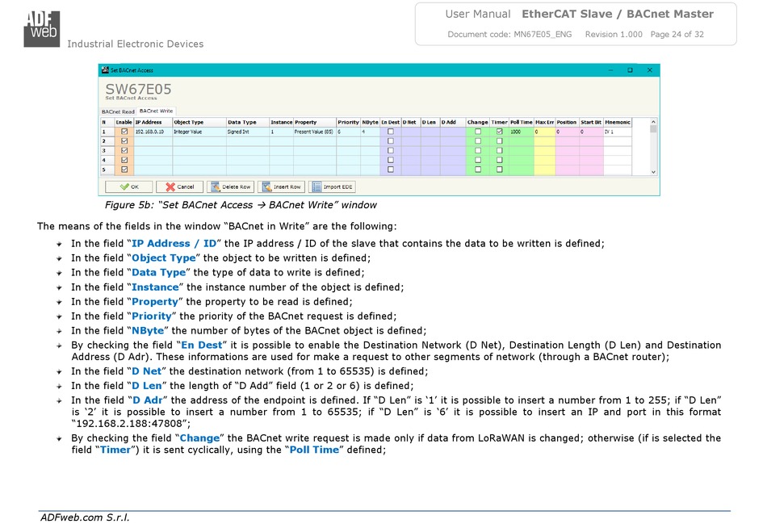Image resolution: width=767 pixels, height=532 pixels.
Task: Click the "Property" column header
Action: pos(315,122)
